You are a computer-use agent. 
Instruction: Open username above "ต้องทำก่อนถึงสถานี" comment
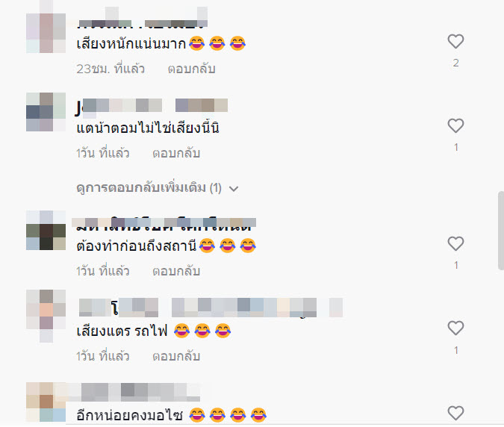click(164, 224)
